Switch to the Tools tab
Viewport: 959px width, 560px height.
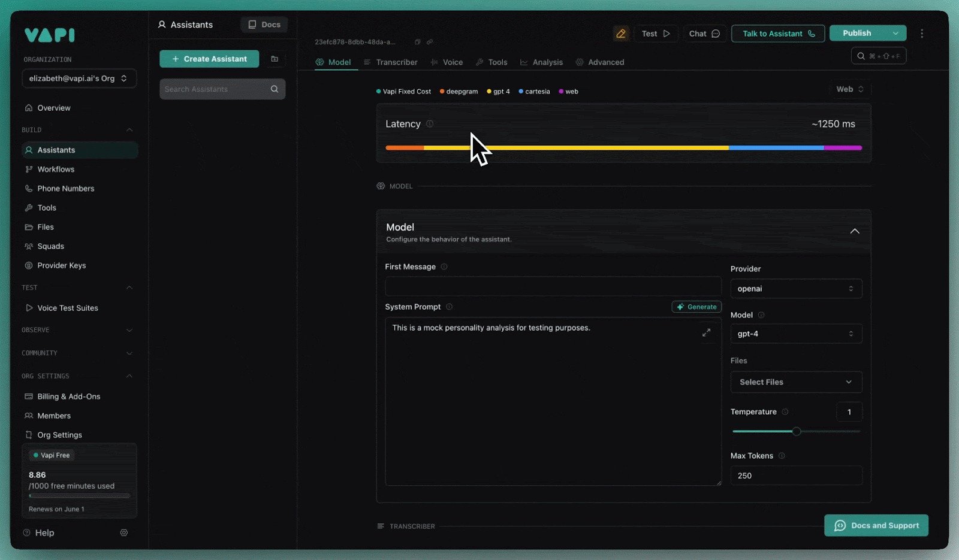click(x=491, y=62)
